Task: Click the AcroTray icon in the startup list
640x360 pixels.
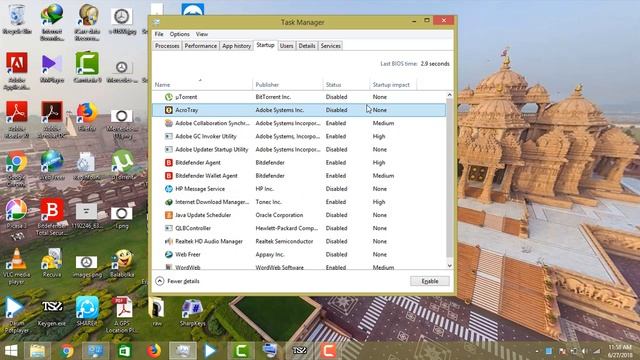Action: pos(169,110)
